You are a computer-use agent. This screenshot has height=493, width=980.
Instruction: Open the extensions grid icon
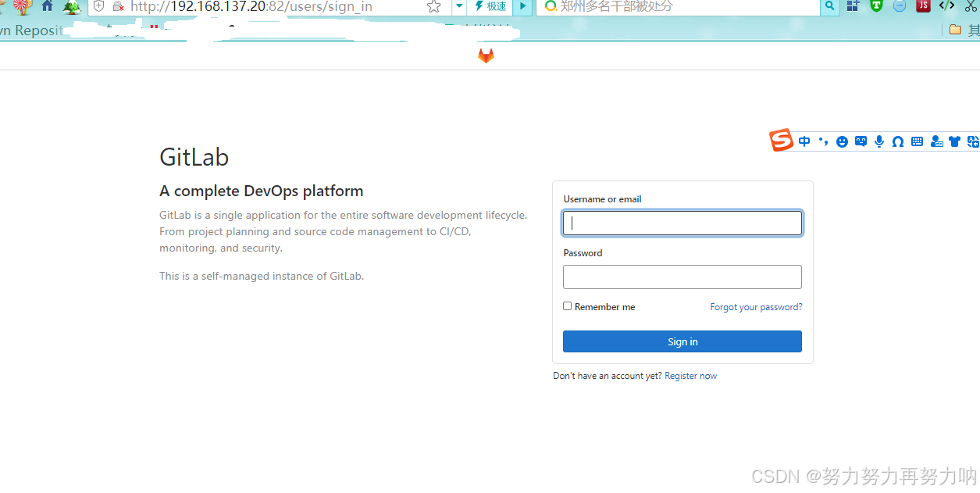click(853, 6)
